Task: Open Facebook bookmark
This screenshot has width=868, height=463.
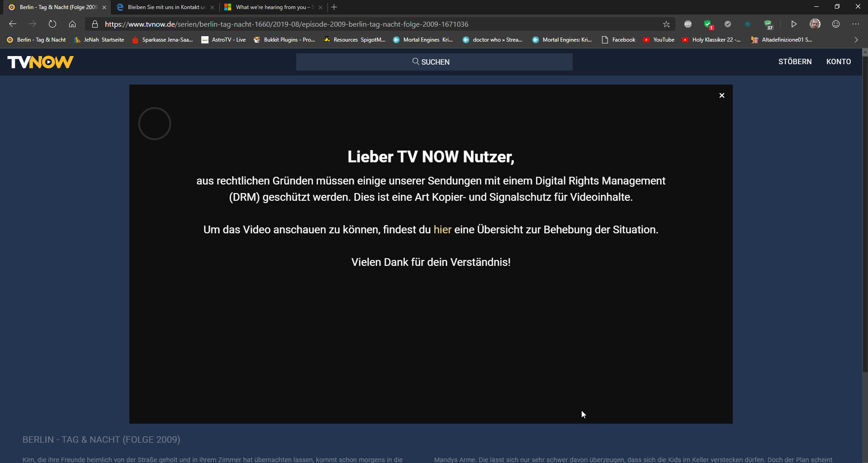Action: pyautogui.click(x=619, y=40)
